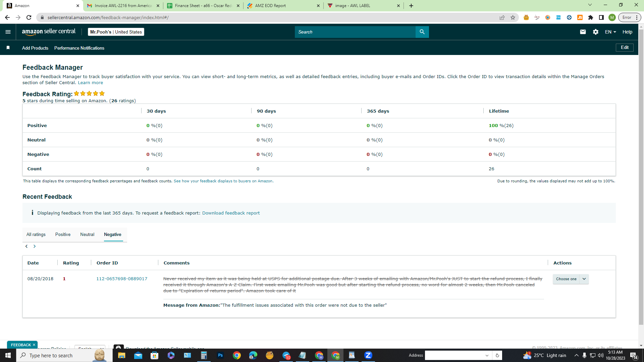Screen dimensions: 644x362
Task: Open the Windows Start menu
Action: click(x=8, y=355)
